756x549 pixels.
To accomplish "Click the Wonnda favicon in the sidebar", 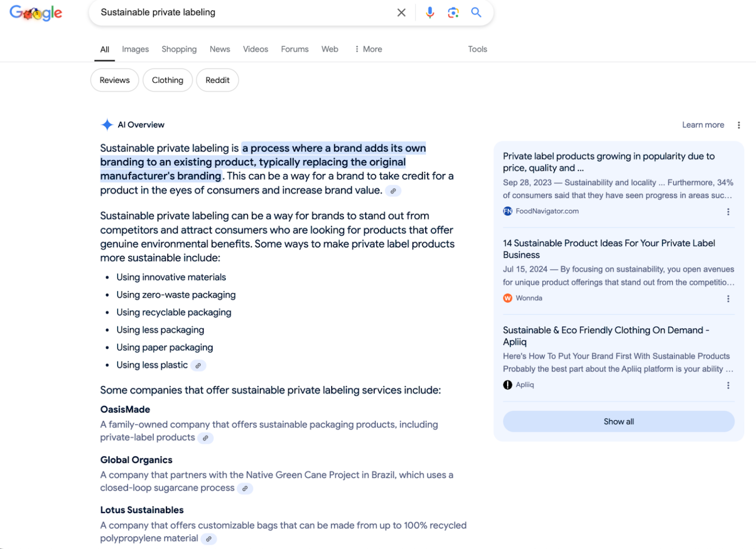I will pos(507,298).
